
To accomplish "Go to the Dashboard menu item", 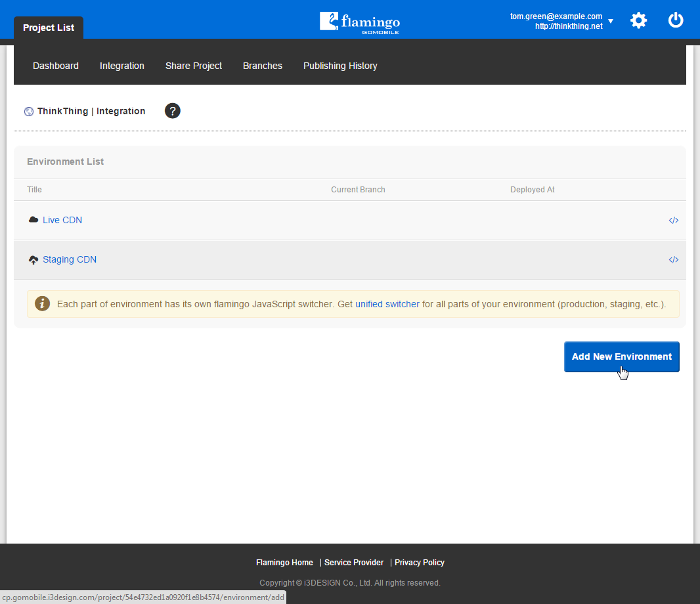I will coord(56,66).
